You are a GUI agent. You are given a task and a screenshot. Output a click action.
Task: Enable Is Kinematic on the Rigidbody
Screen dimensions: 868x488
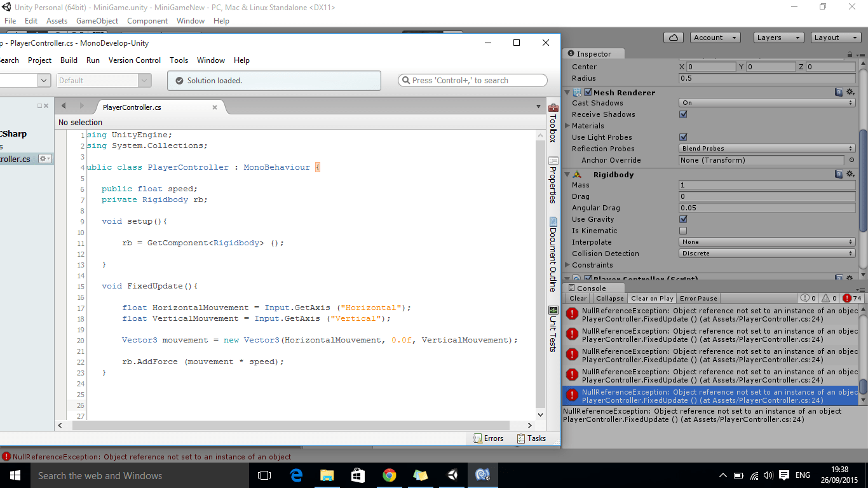coord(683,230)
